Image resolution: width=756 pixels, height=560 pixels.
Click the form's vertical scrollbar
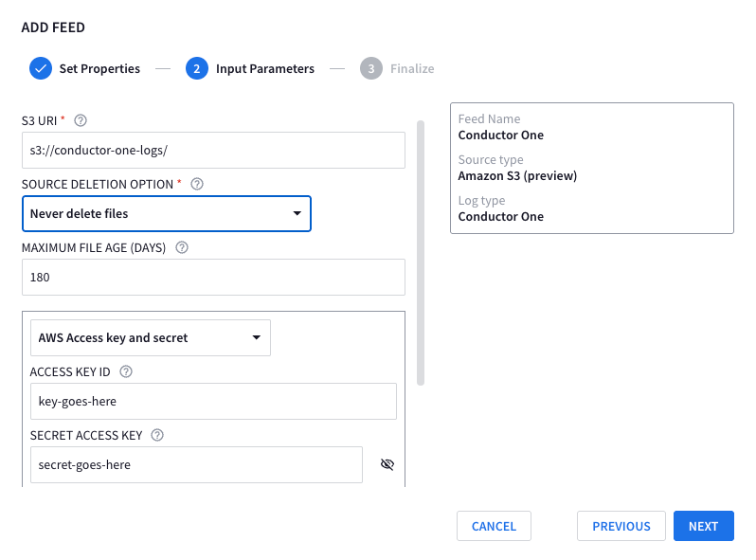coord(420,252)
